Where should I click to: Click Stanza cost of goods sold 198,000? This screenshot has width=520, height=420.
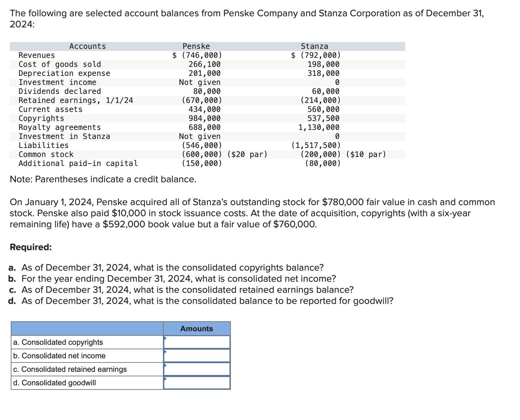point(323,64)
